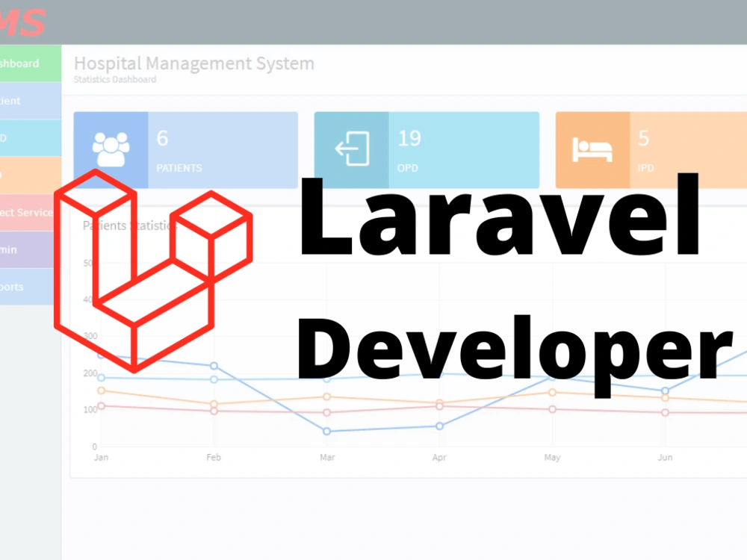Open the Patient sidebar menu entry
Image resolution: width=747 pixels, height=560 pixels.
coord(30,101)
